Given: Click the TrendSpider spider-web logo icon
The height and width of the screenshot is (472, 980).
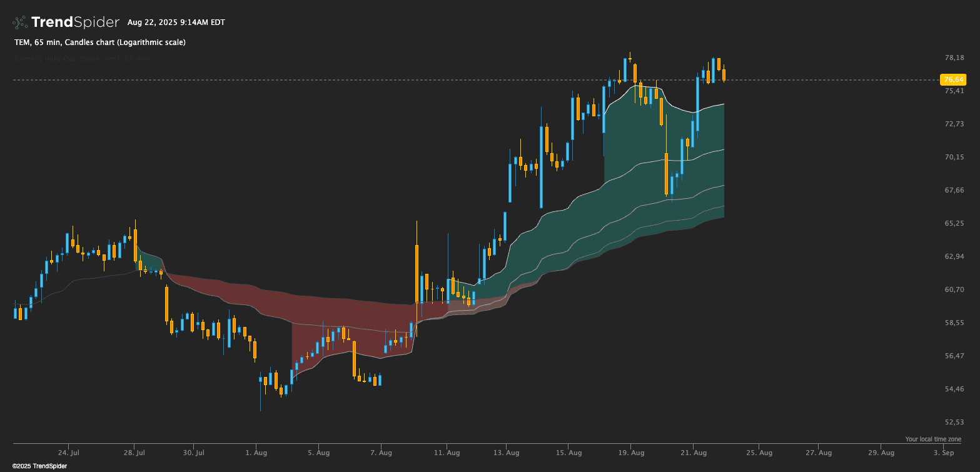Looking at the screenshot, I should [x=20, y=23].
